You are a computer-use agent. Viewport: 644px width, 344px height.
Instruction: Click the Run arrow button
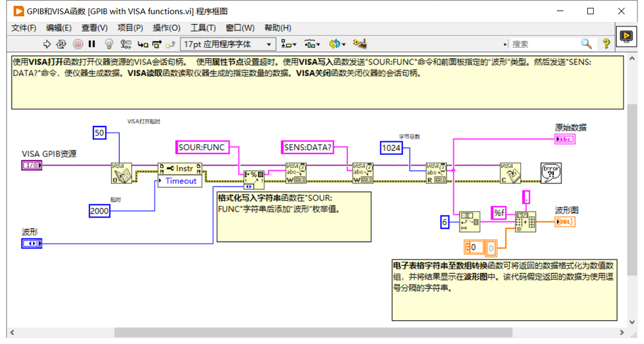pyautogui.click(x=47, y=44)
